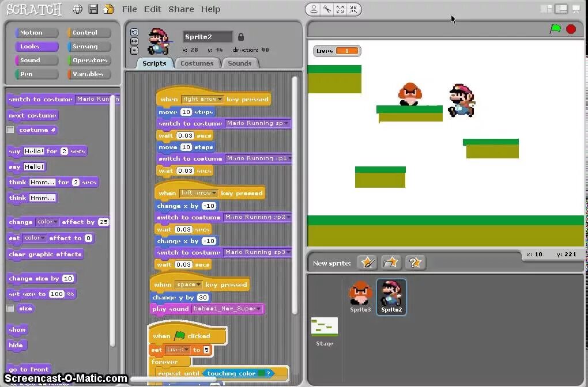Open change color effect dropdown in palette
This screenshot has width=588, height=387.
(48, 222)
